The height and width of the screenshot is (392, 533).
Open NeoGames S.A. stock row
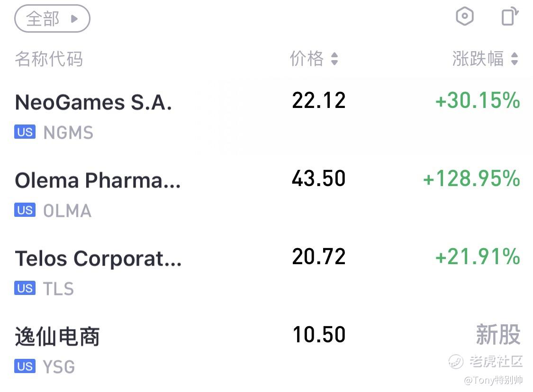(x=266, y=116)
